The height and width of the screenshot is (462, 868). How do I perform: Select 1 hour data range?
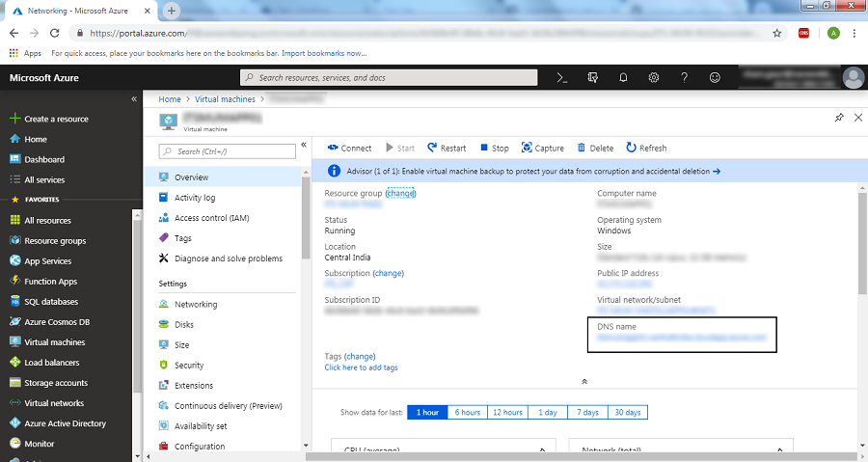click(x=427, y=412)
